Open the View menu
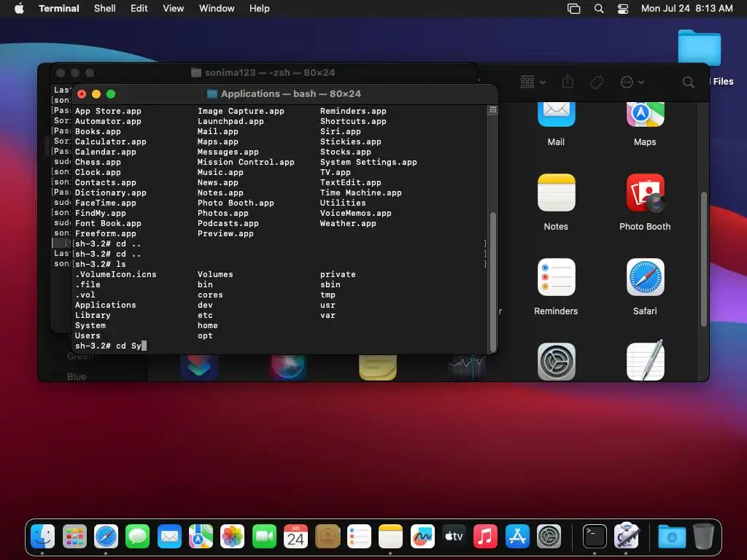This screenshot has width=747, height=560. click(173, 8)
